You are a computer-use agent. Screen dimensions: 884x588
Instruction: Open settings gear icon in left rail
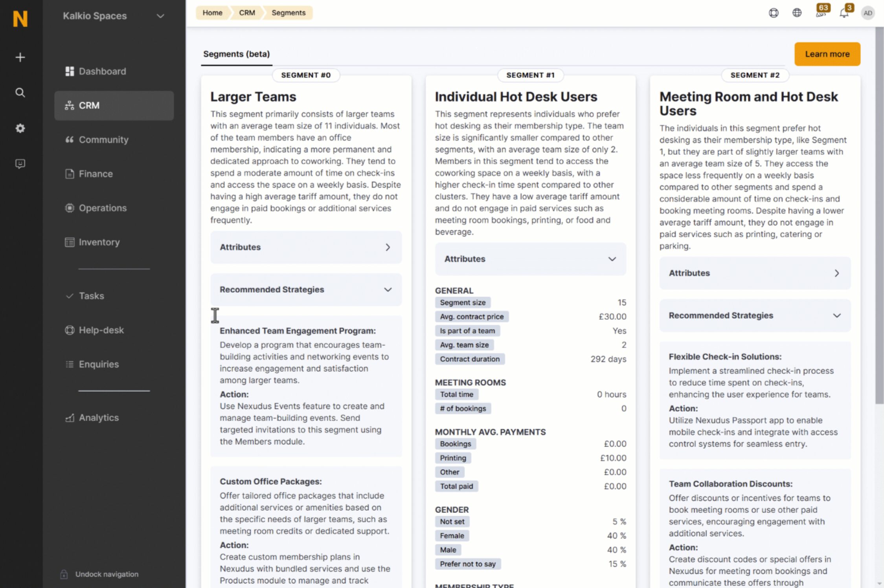[20, 128]
